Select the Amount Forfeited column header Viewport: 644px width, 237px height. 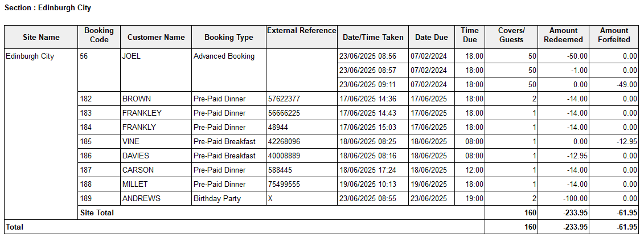[614, 35]
